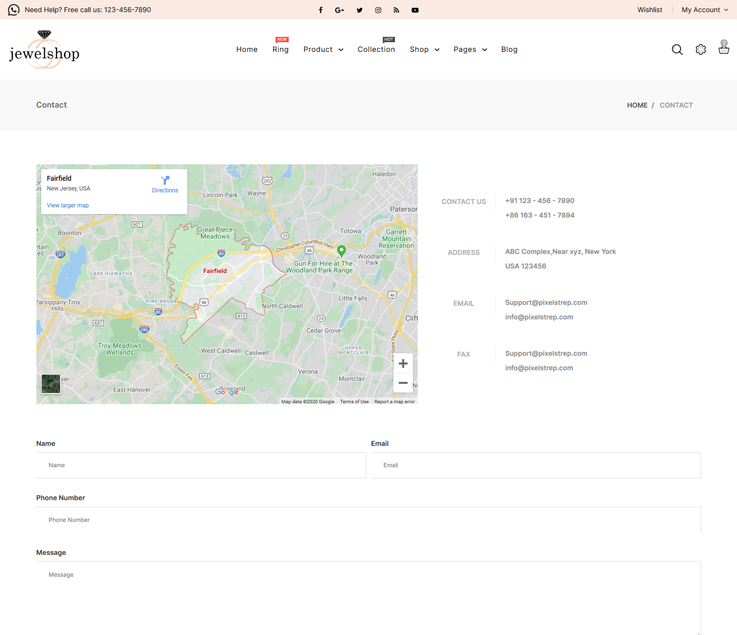This screenshot has width=737, height=635.
Task: Click the RSS feed icon
Action: tap(396, 10)
